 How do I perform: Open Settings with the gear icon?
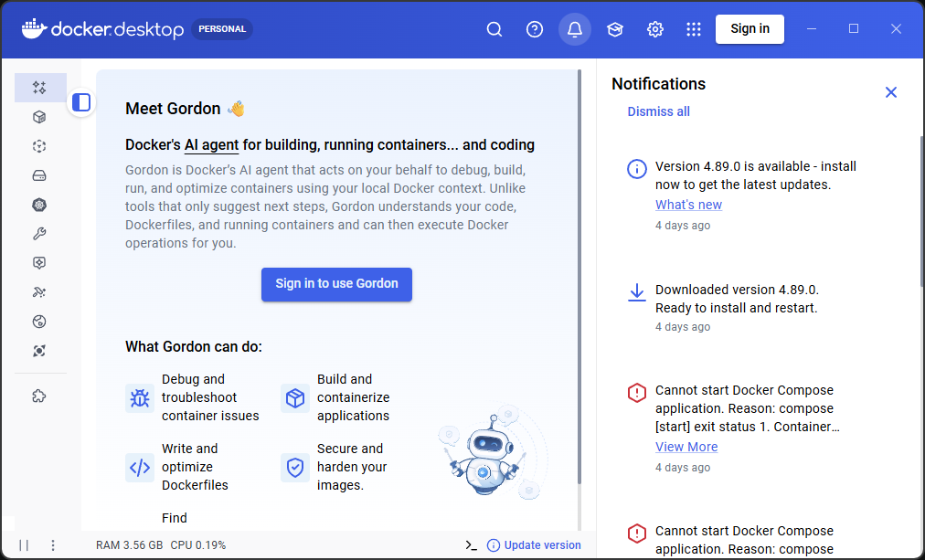(x=654, y=29)
